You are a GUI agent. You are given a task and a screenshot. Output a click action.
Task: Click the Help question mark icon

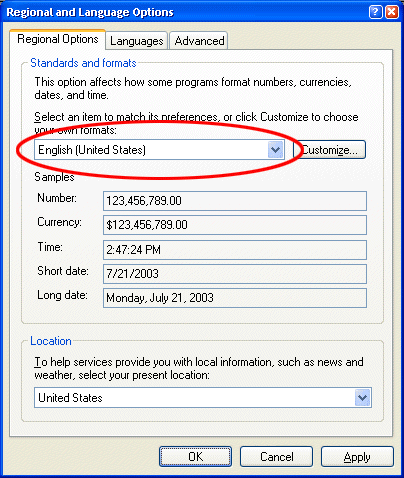point(375,12)
